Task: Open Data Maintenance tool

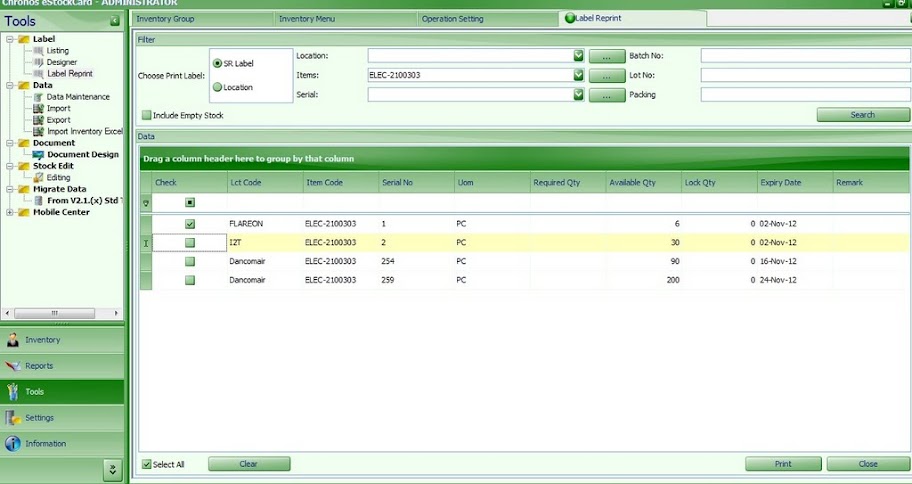Action: tap(78, 97)
